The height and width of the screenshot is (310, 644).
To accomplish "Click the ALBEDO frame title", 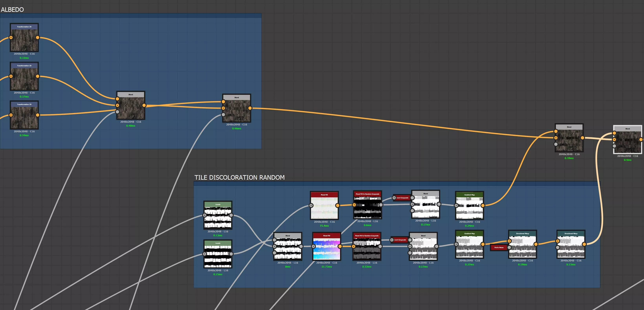I will 12,10.
